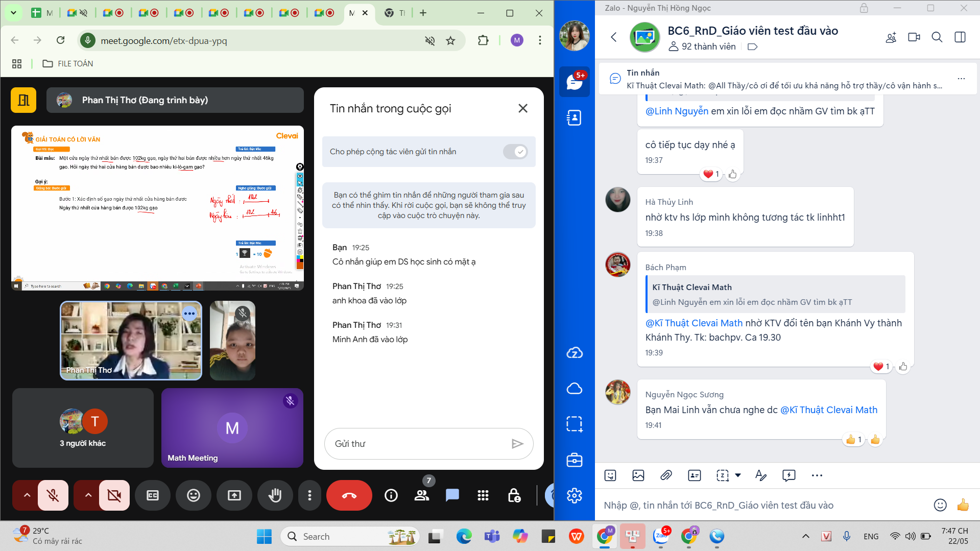Expand the Zalo screenshot options arrow

tap(738, 475)
